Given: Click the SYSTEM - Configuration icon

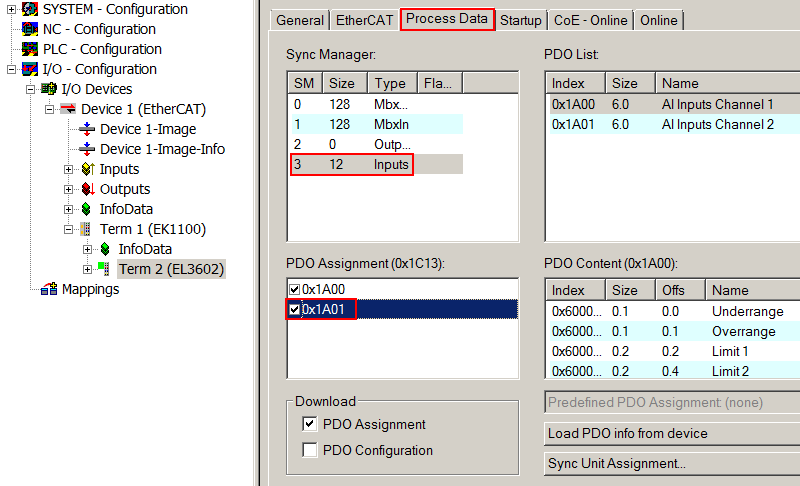Looking at the screenshot, I should pos(30,9).
